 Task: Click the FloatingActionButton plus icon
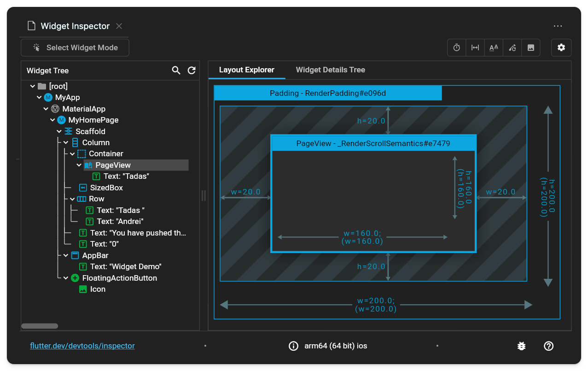click(x=75, y=278)
